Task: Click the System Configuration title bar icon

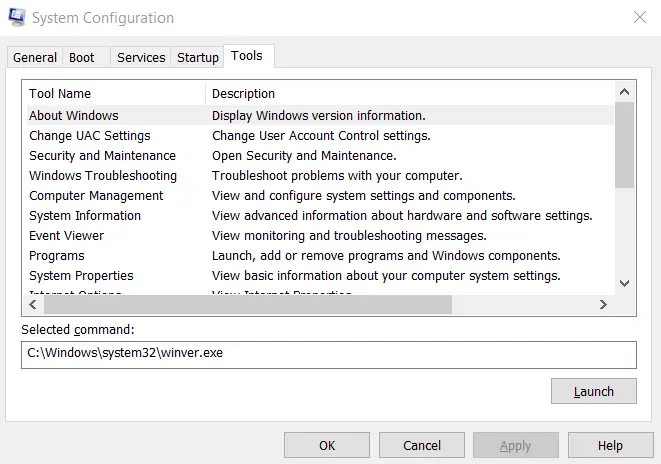Action: click(16, 18)
